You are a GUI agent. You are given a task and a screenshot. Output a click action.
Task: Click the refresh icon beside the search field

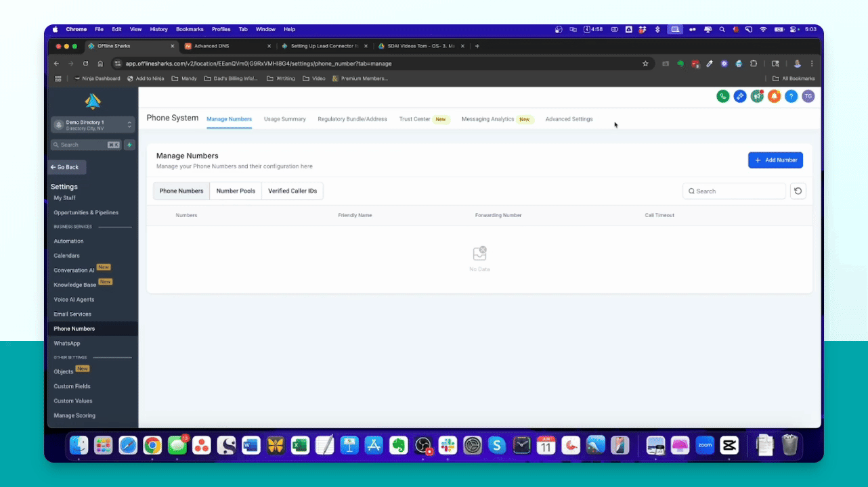click(798, 191)
